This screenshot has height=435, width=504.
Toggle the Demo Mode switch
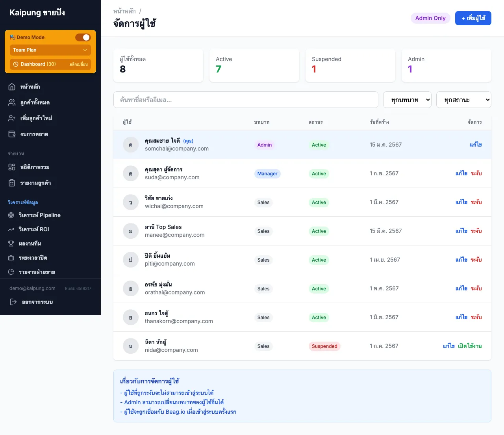[x=83, y=37]
